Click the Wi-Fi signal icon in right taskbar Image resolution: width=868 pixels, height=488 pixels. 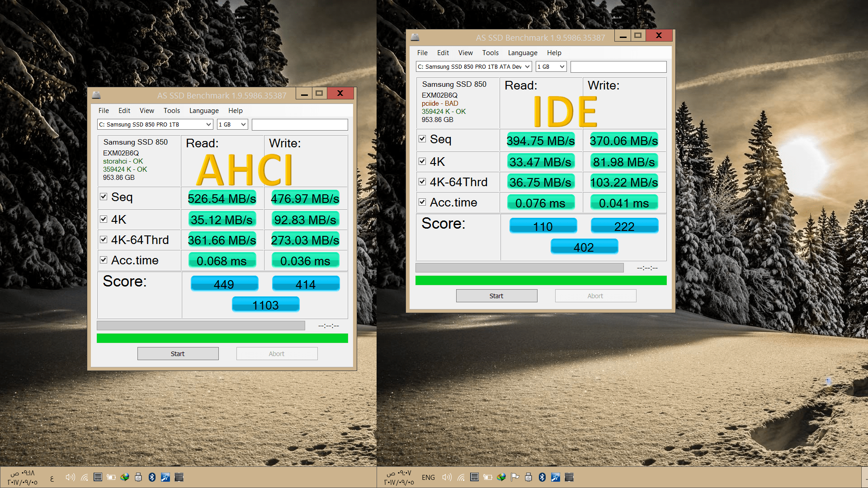pyautogui.click(x=461, y=477)
